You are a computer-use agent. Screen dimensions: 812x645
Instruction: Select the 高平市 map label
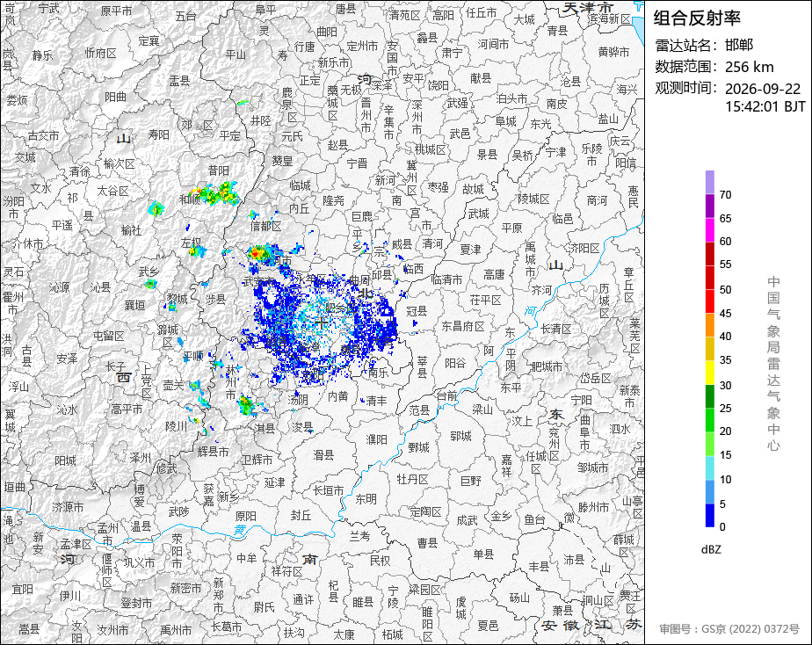(127, 409)
